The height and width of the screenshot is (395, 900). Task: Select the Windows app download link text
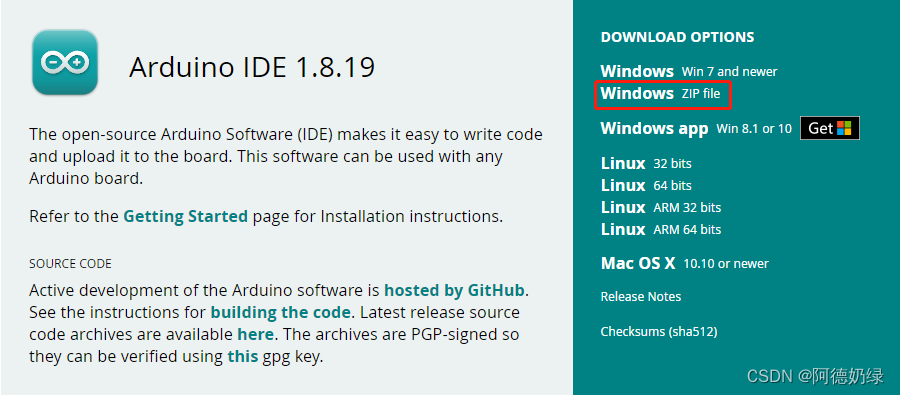tap(654, 128)
